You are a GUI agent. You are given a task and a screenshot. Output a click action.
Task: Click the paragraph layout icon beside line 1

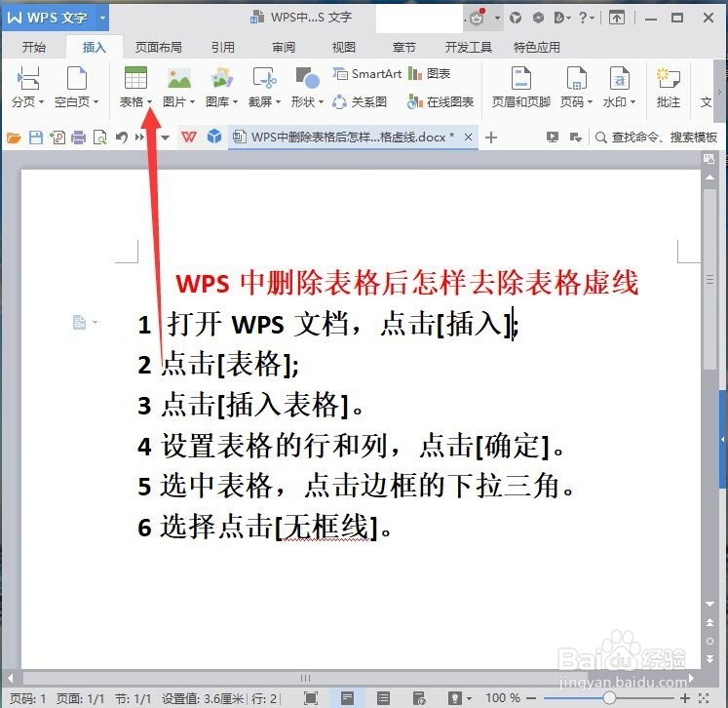click(x=79, y=322)
